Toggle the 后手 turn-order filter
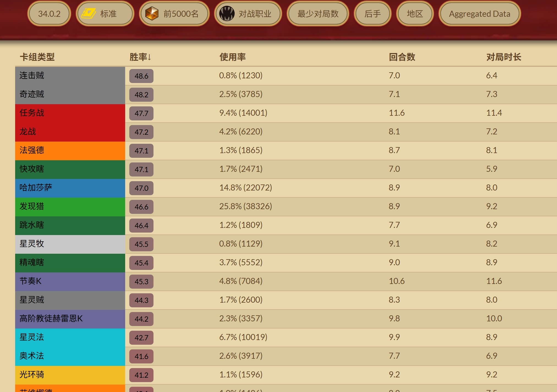The height and width of the screenshot is (392, 557). pyautogui.click(x=372, y=14)
